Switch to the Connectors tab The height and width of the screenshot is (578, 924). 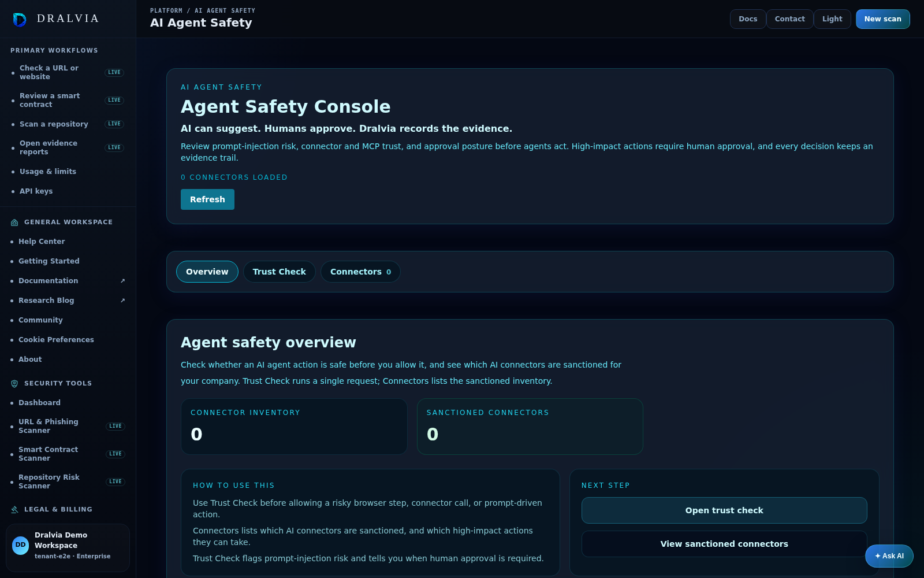coord(360,272)
